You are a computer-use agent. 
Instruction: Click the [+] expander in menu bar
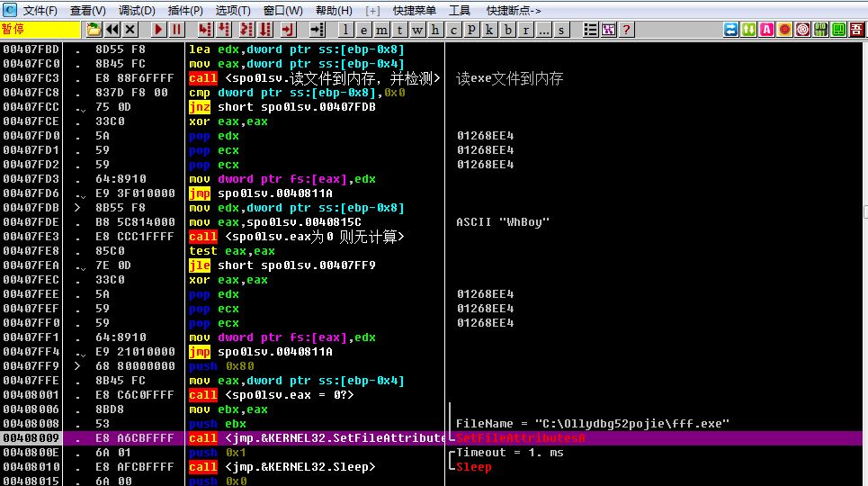click(373, 10)
